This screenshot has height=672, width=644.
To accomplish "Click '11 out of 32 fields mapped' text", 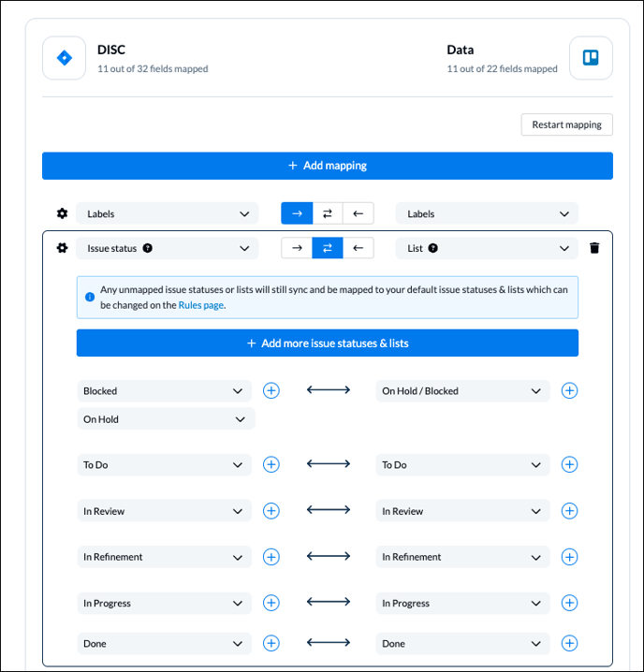I will tap(153, 68).
